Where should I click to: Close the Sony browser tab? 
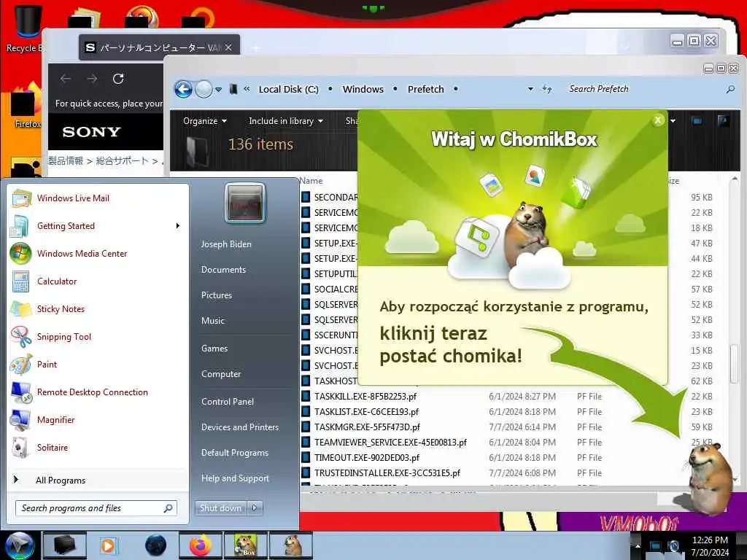pos(228,47)
